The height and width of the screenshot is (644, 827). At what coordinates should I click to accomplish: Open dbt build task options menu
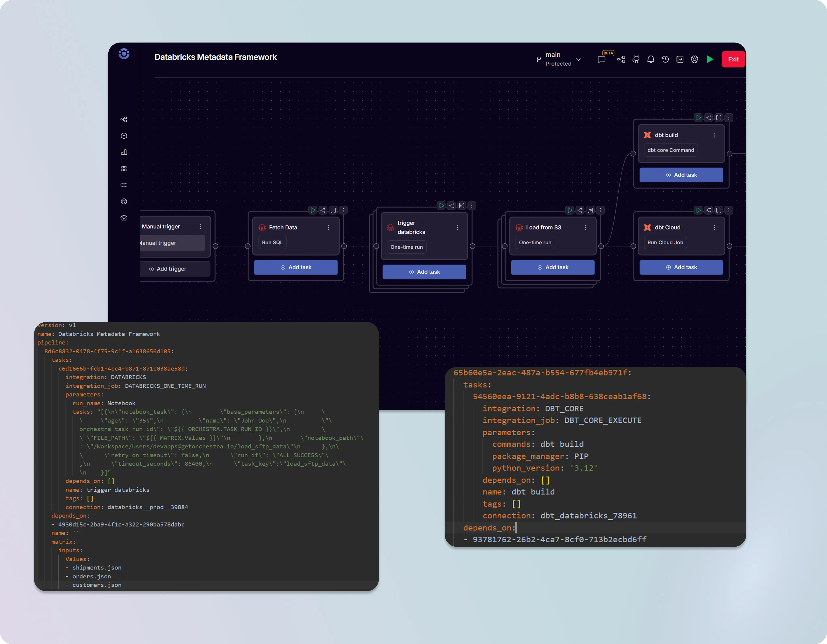tap(714, 135)
